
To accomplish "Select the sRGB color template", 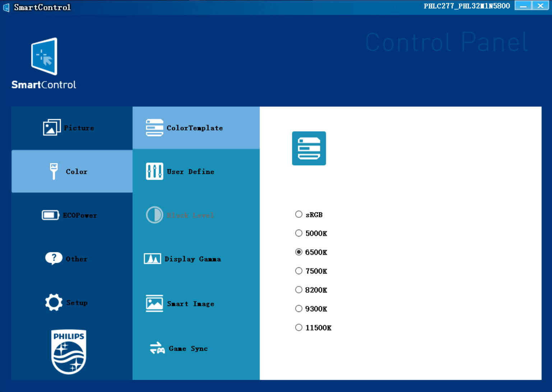I will [x=298, y=215].
